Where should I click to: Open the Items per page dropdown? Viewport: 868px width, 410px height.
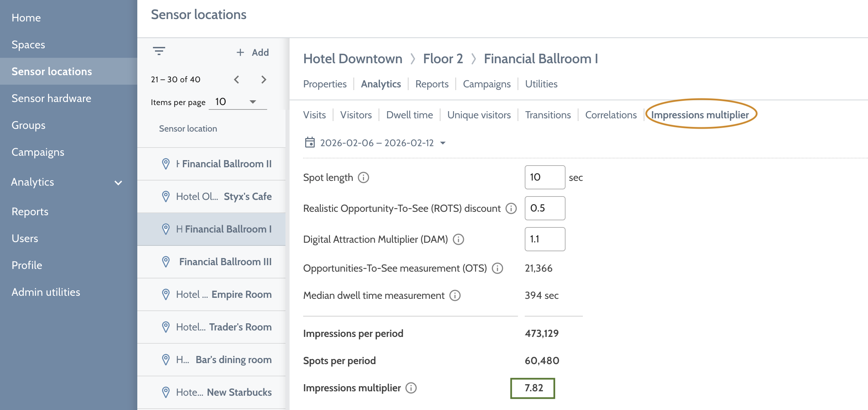click(x=238, y=102)
